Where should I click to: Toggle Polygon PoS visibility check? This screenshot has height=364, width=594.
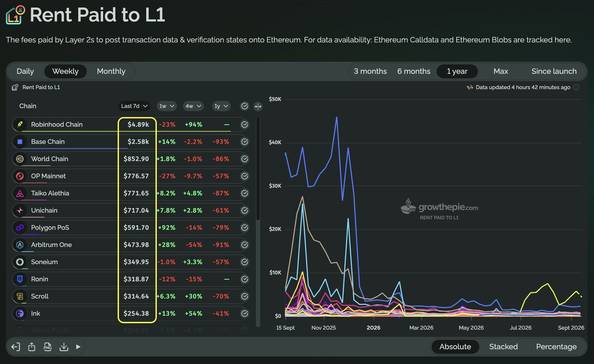(x=245, y=228)
